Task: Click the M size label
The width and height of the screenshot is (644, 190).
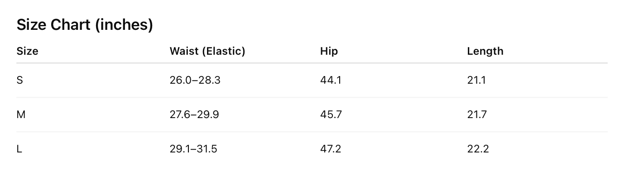Action: [x=21, y=114]
